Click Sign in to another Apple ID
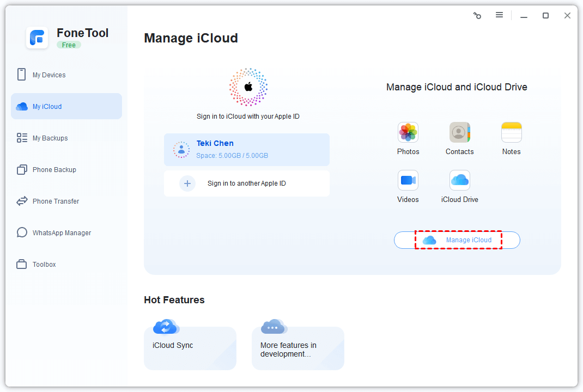This screenshot has height=392, width=583. coord(247,183)
